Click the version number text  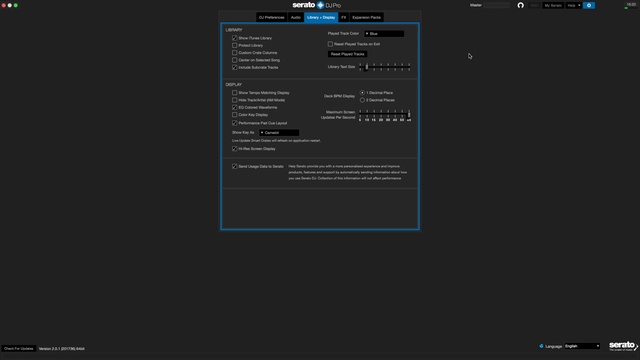coord(62,349)
